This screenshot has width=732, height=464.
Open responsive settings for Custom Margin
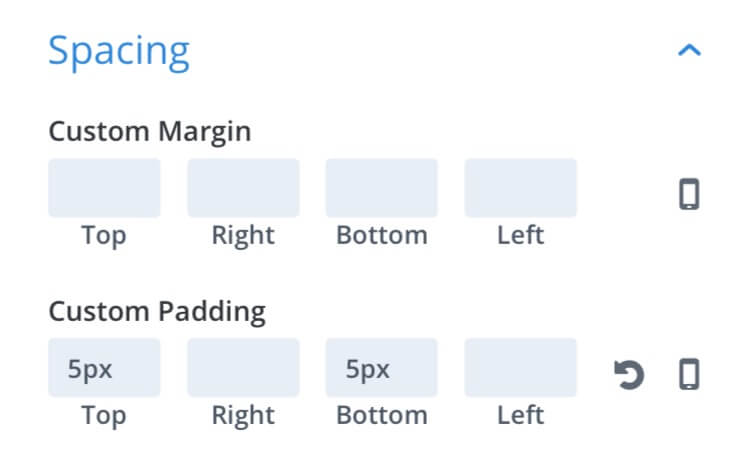[689, 194]
